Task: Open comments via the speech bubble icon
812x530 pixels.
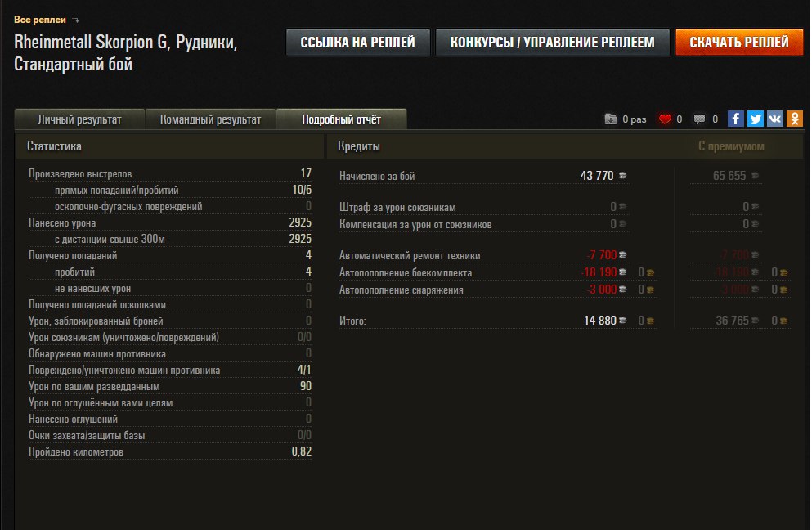Action: pos(700,119)
